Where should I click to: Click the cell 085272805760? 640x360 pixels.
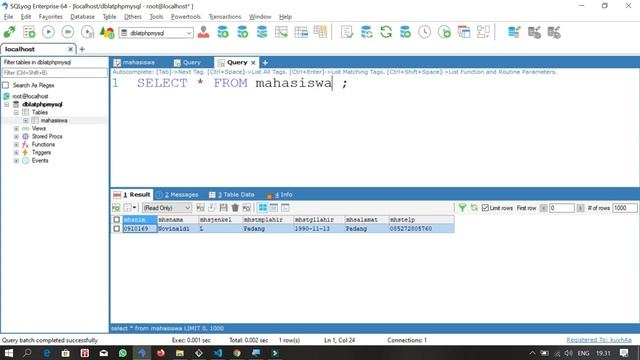point(421,229)
